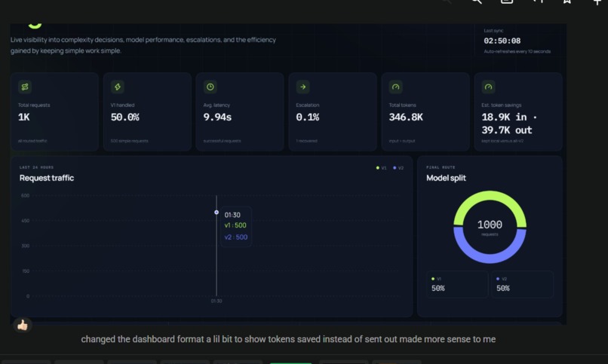The image size is (608, 364).
Task: Click the gauge icon on Est. token savings card
Action: point(488,87)
